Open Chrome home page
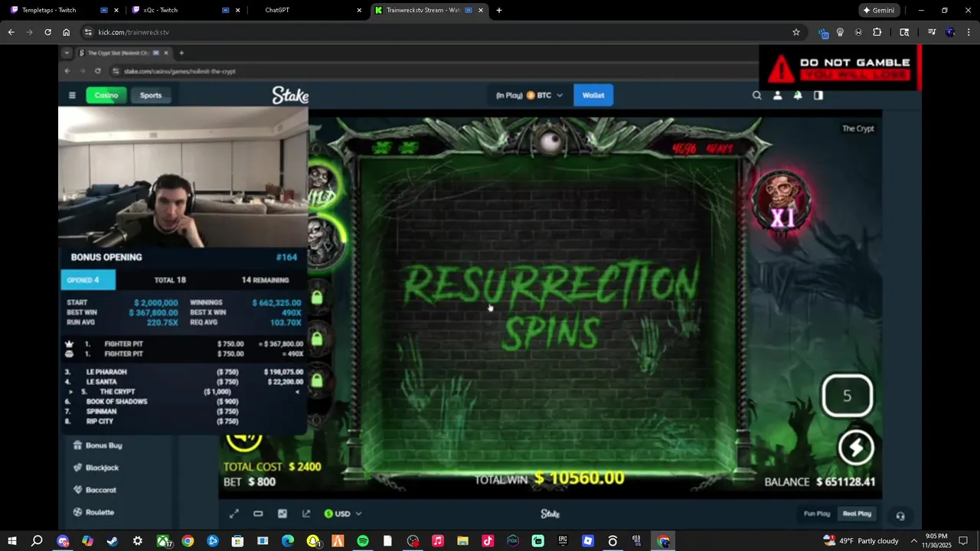 [66, 32]
